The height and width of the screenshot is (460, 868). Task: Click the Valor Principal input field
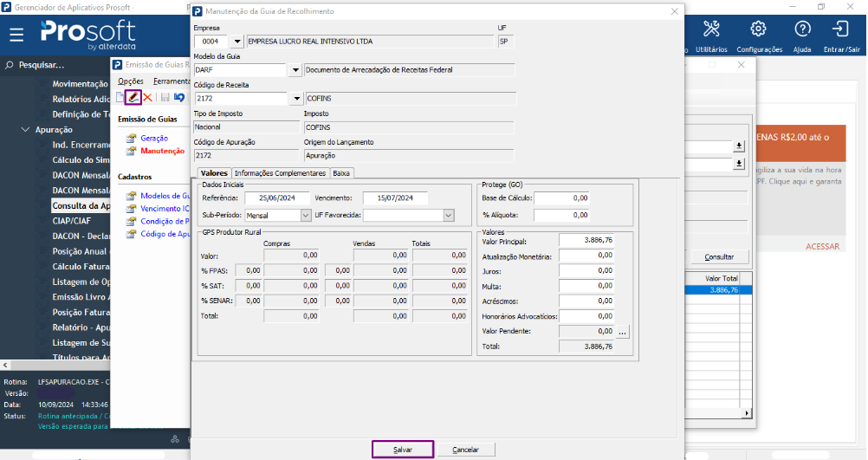coord(586,241)
